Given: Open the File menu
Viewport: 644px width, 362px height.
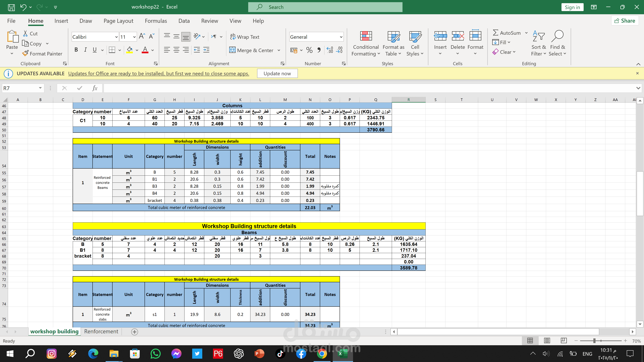Looking at the screenshot, I should [11, 21].
